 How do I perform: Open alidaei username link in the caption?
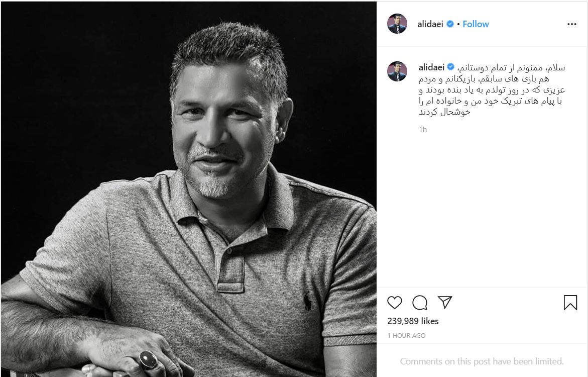[x=431, y=67]
